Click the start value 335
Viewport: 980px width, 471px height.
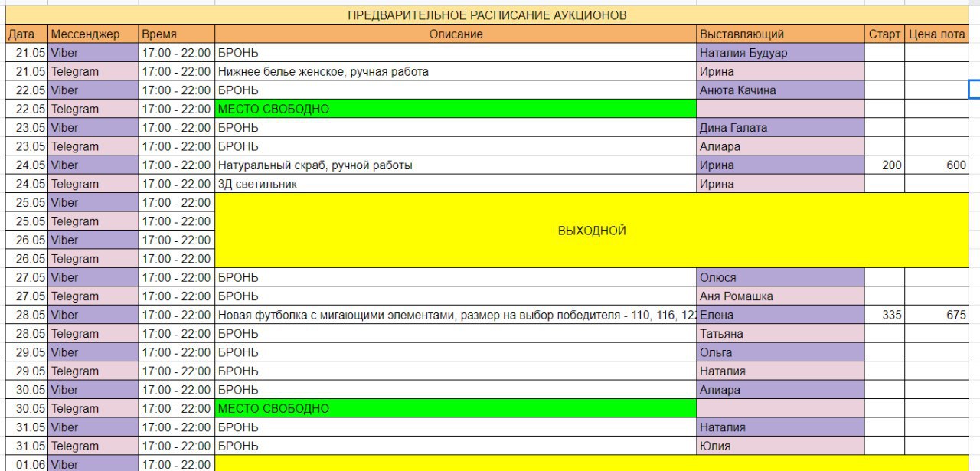[884, 316]
